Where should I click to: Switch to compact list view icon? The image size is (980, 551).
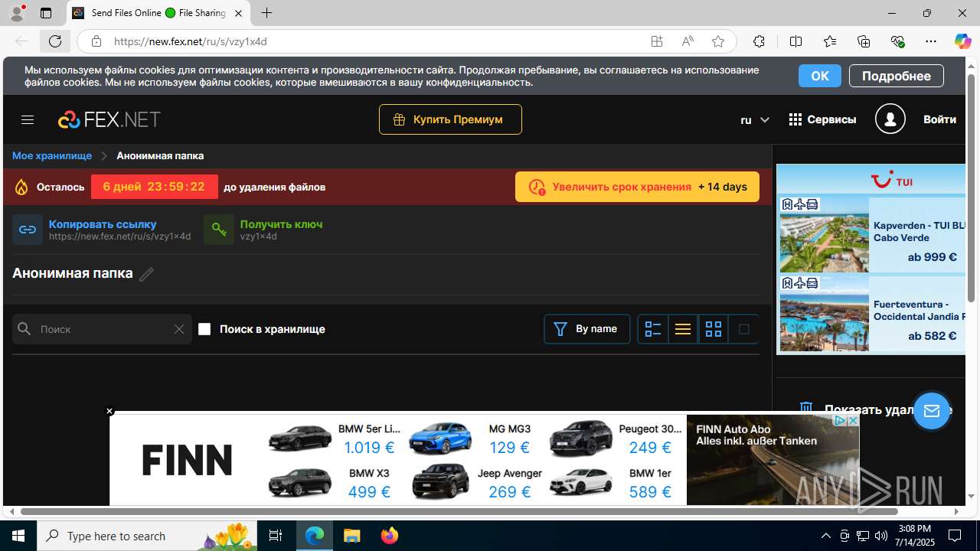click(683, 329)
